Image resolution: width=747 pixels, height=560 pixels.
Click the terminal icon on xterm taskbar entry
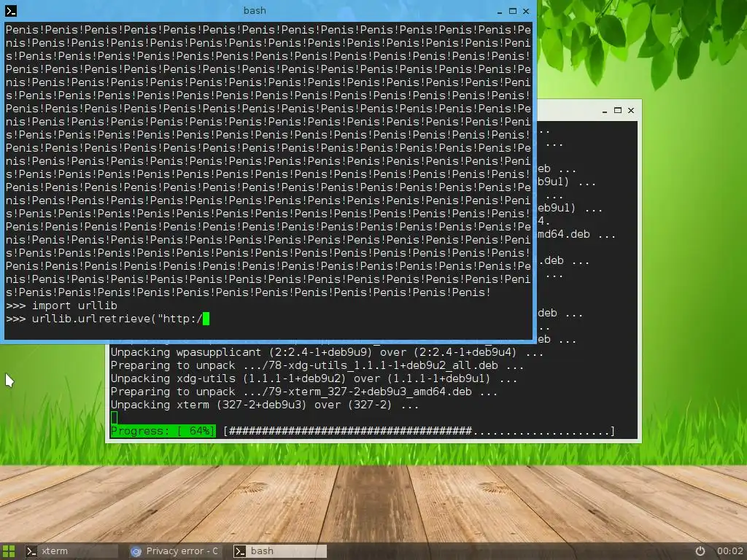[31, 551]
